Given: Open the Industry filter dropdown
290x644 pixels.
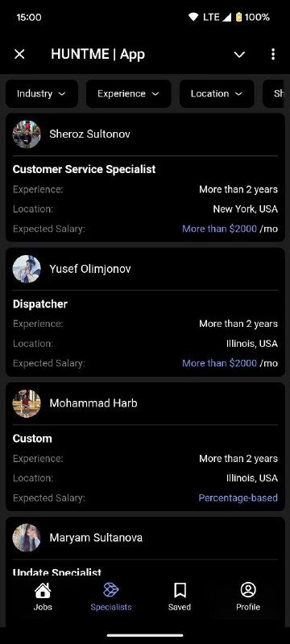Looking at the screenshot, I should 42,93.
